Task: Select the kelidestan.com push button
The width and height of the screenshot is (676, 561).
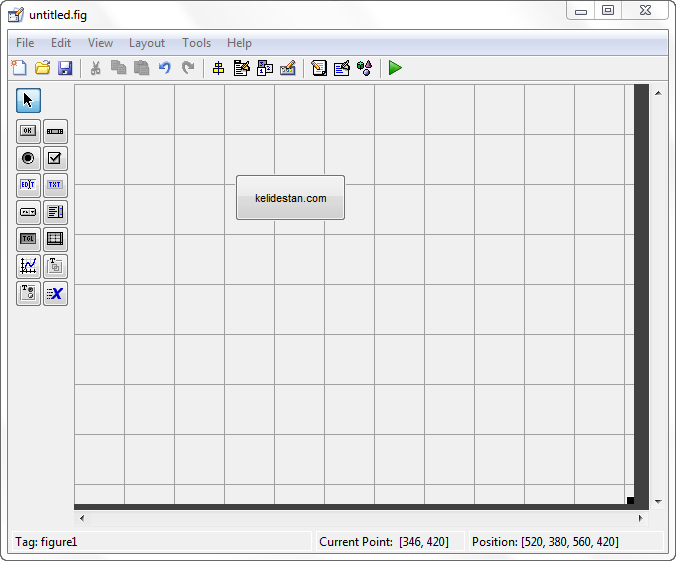Action: 290,197
